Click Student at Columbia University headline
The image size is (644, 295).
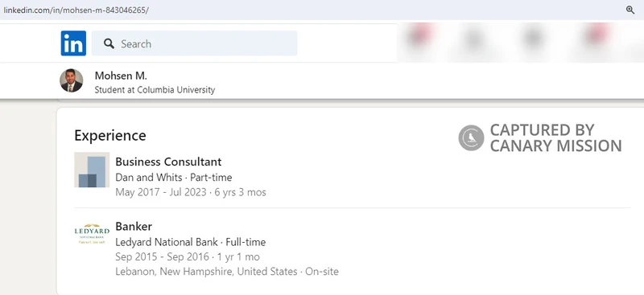pyautogui.click(x=155, y=90)
